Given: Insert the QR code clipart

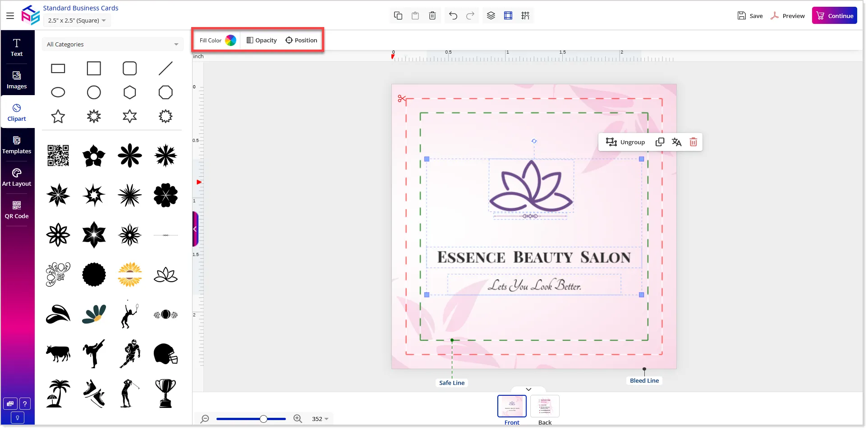Looking at the screenshot, I should [58, 156].
